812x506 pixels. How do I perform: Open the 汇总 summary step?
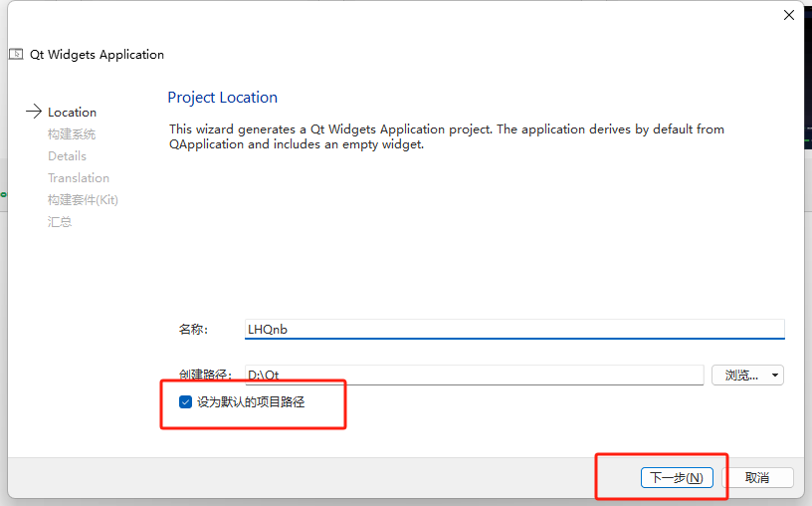point(60,222)
